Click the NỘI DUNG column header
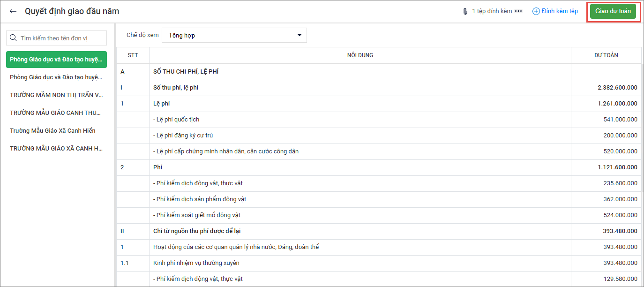The width and height of the screenshot is (644, 287). tap(360, 55)
